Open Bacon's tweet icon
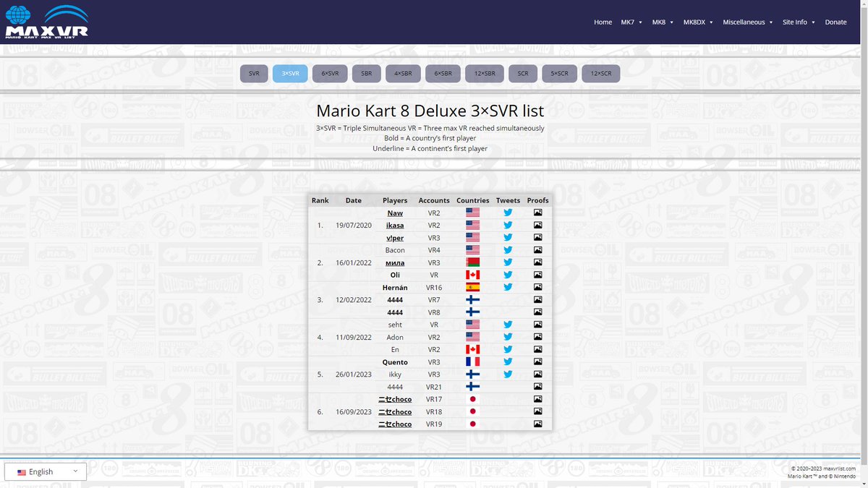This screenshot has width=868, height=488. tap(508, 250)
